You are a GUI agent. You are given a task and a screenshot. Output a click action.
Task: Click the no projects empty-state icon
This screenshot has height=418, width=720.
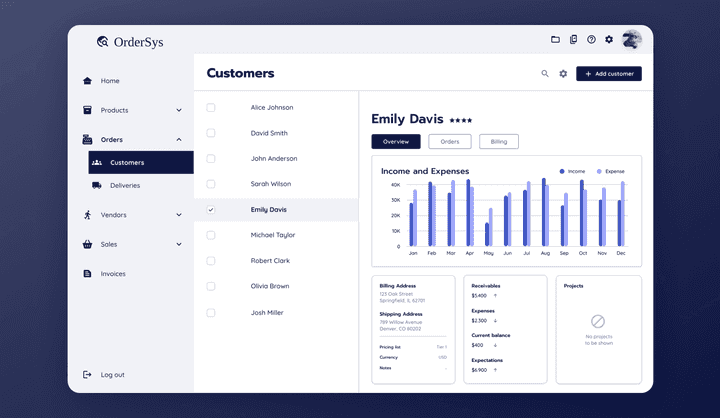(x=598, y=321)
